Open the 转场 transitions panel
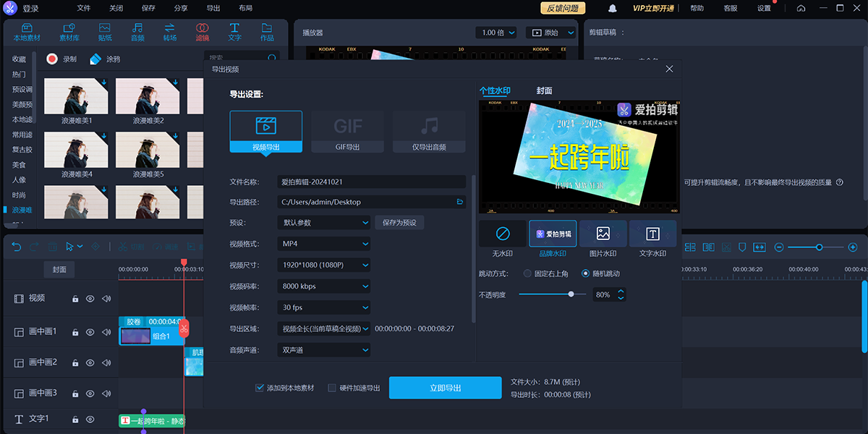The image size is (868, 434). [x=170, y=32]
